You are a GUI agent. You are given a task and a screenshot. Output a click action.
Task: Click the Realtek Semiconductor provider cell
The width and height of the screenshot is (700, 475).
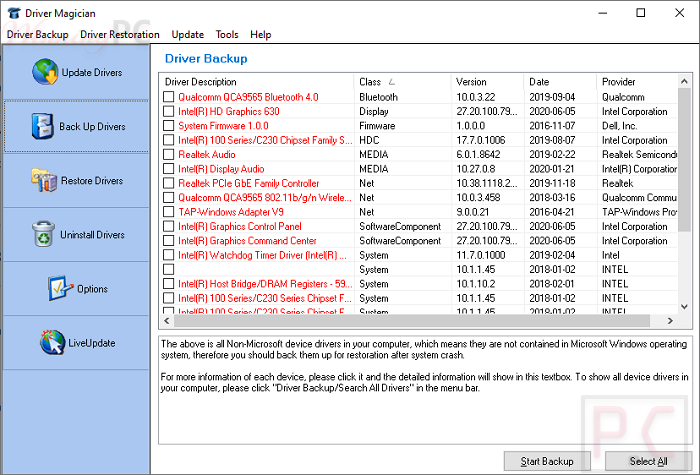[x=639, y=154]
